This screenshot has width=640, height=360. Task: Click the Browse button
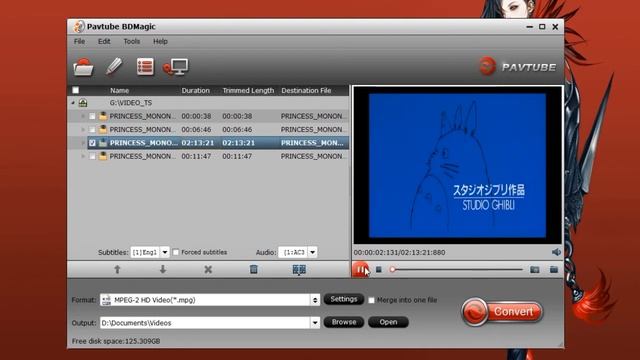point(344,322)
